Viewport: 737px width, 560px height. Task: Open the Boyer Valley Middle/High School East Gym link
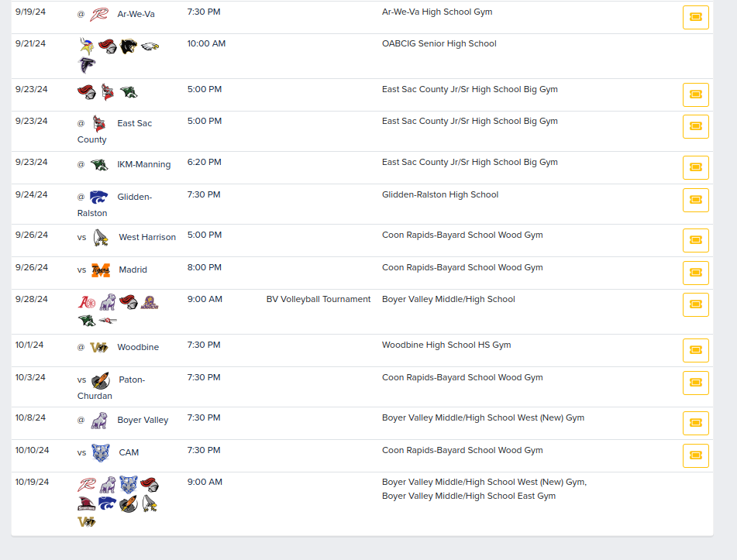470,496
